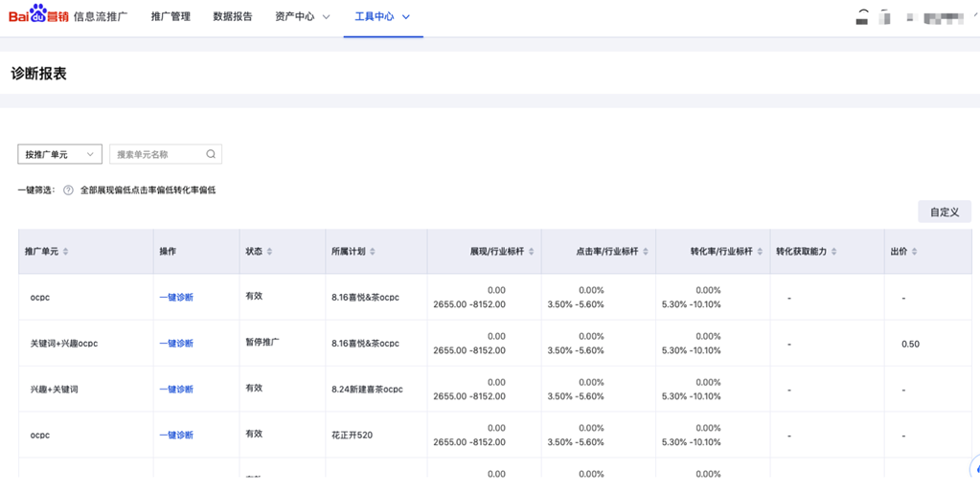Image resolution: width=980 pixels, height=492 pixels.
Task: Expand the 资产中心 menu
Action: point(302,17)
